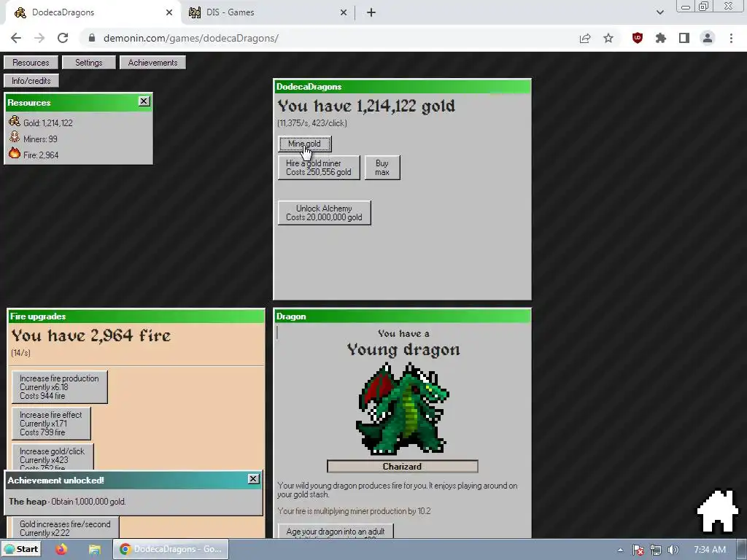Switch to the DIS - Games tab
The height and width of the screenshot is (560, 747).
click(268, 12)
